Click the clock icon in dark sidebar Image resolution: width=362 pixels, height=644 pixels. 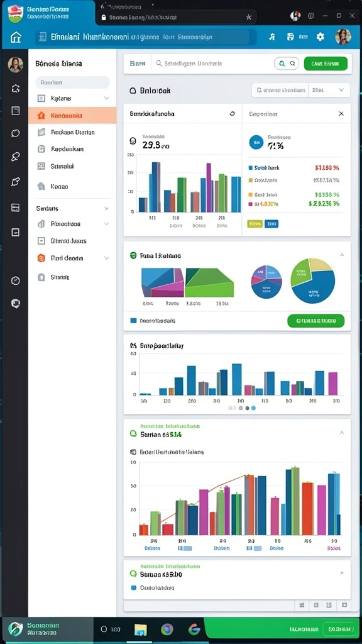tap(16, 280)
